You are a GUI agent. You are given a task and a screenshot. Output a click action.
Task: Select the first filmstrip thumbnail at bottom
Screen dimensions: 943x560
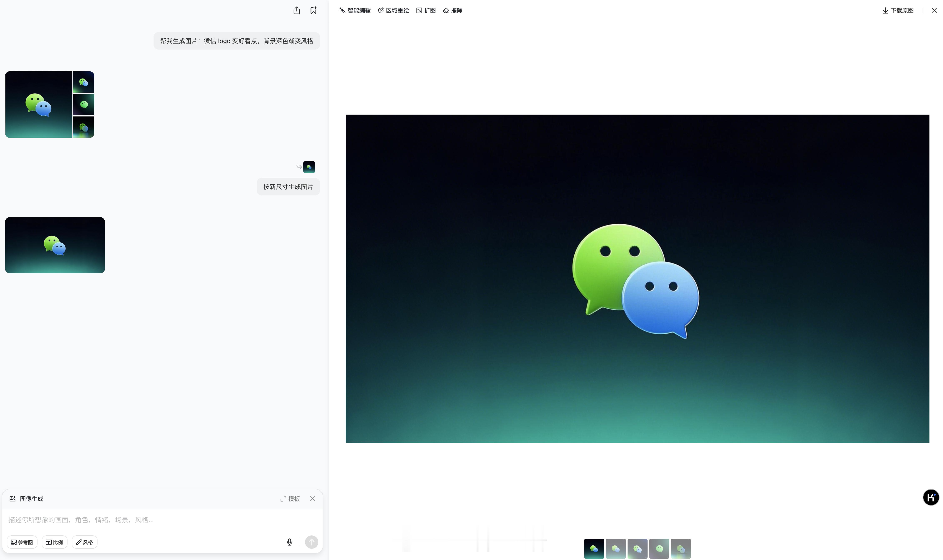(x=594, y=549)
